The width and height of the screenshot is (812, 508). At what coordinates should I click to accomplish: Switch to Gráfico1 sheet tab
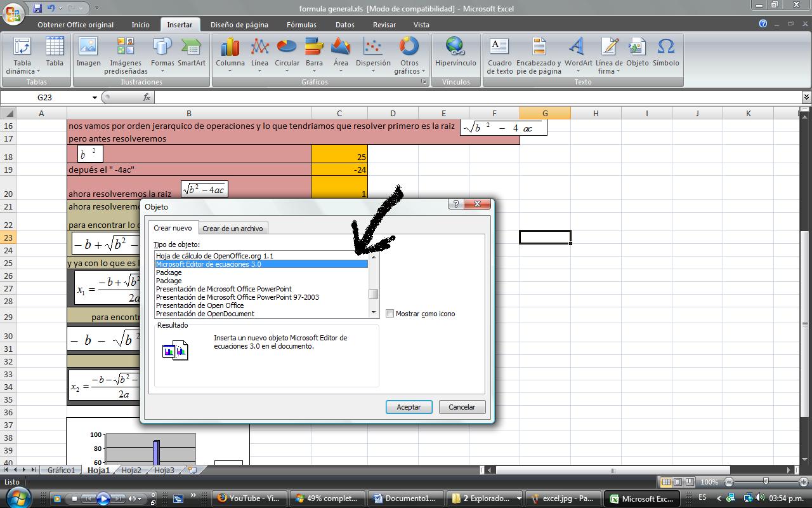pyautogui.click(x=62, y=471)
